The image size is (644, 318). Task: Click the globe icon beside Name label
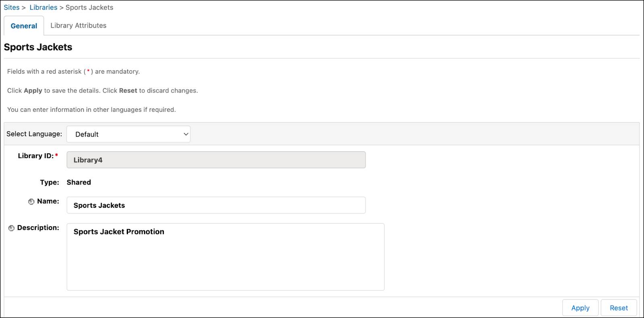pos(31,202)
